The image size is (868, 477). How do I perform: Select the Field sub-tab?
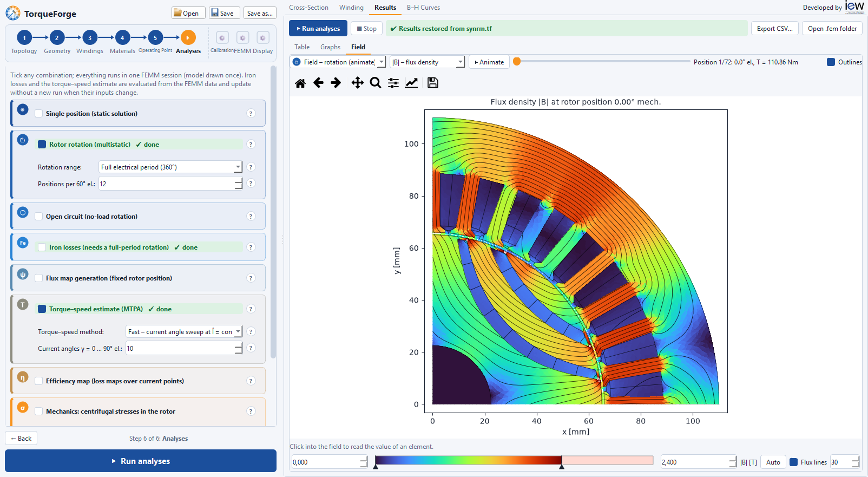click(358, 47)
